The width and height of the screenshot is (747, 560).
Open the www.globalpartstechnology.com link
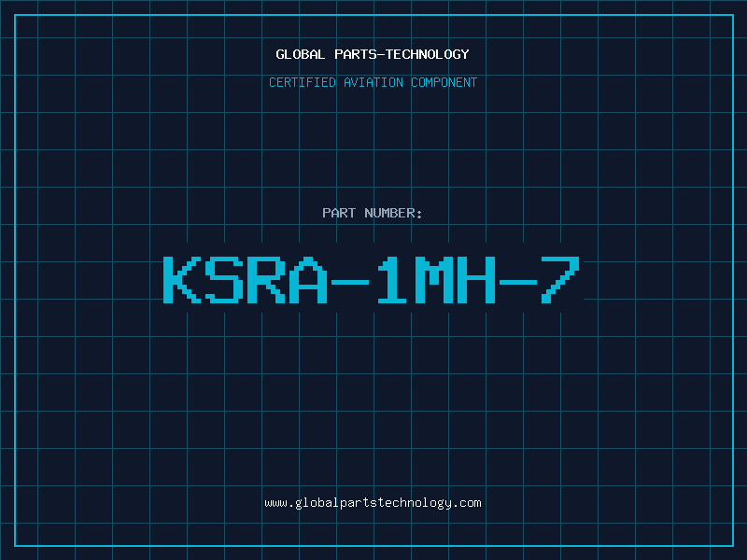tap(373, 503)
